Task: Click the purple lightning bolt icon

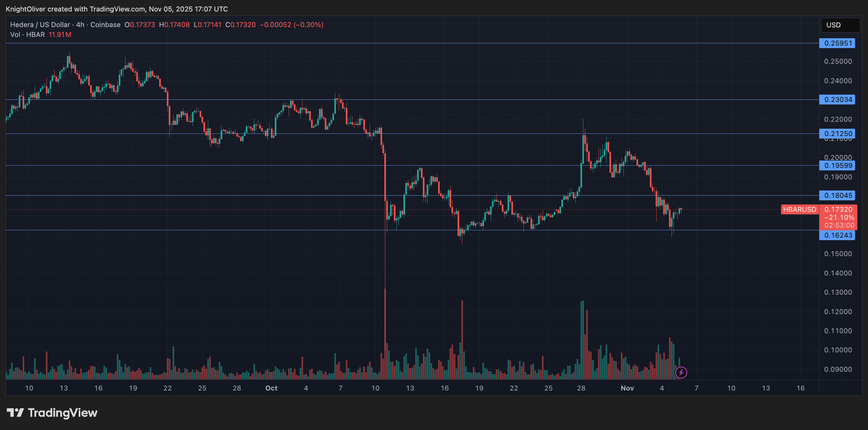Action: click(x=681, y=372)
